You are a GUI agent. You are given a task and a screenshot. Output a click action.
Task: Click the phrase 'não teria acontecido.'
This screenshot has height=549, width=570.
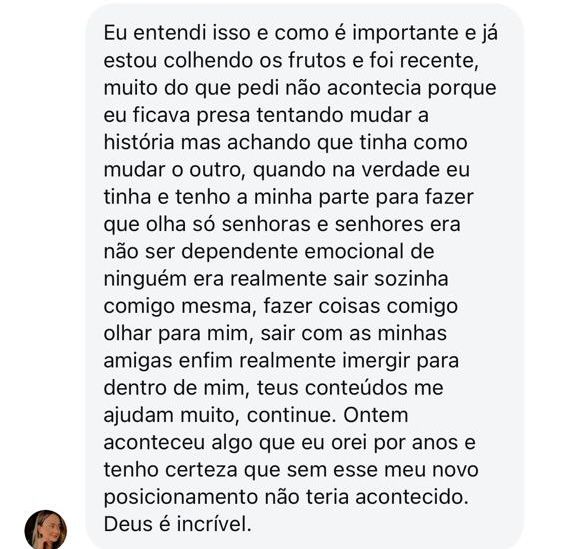[366, 497]
